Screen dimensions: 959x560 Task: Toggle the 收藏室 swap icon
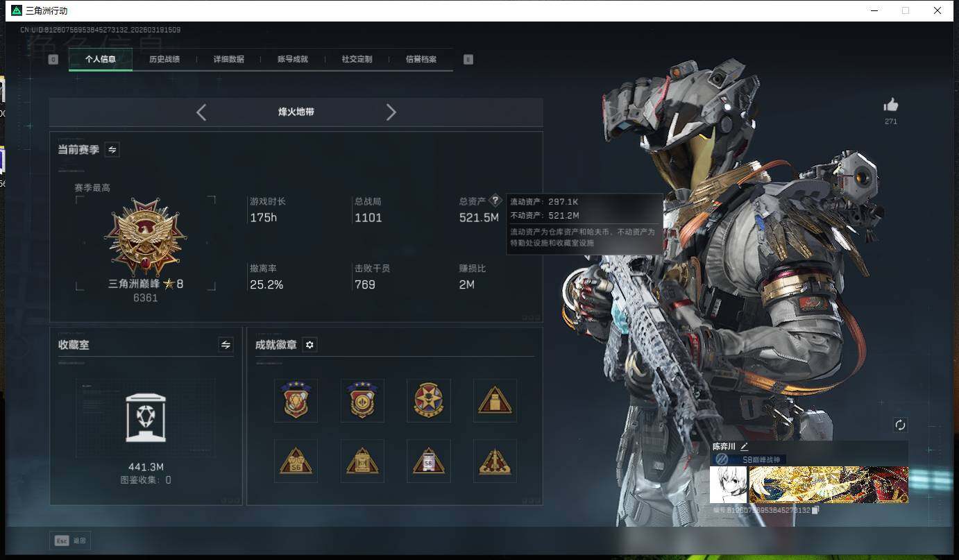[226, 345]
